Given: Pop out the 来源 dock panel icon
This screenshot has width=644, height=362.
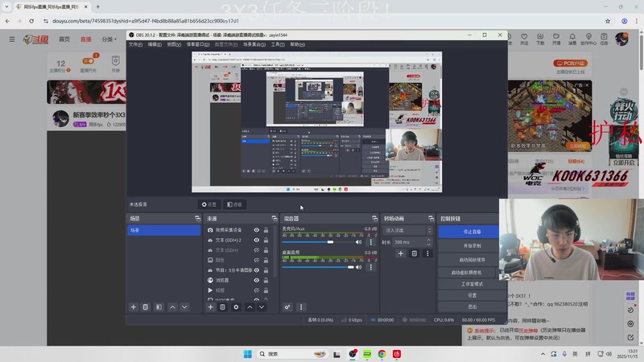Looking at the screenshot, I should point(275,218).
